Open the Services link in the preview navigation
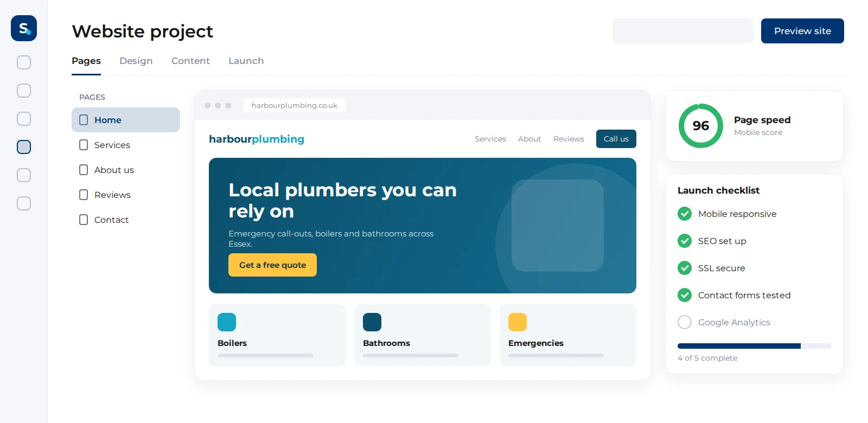Screen dimensions: 868x423 [x=490, y=139]
